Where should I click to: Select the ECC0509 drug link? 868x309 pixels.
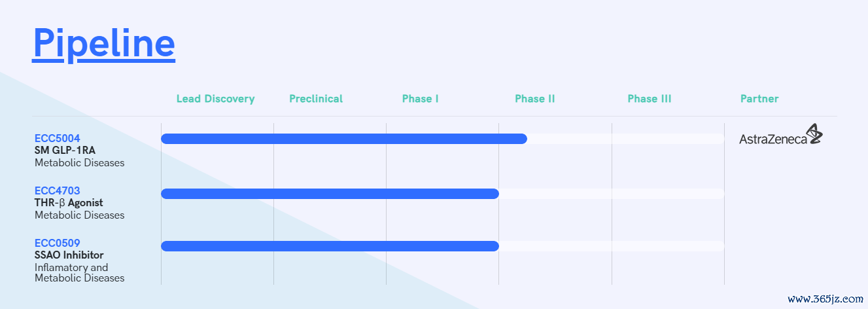coord(57,243)
